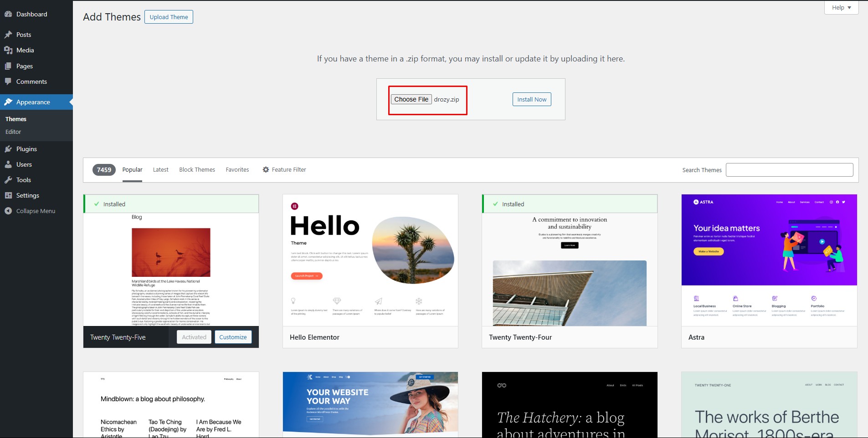Open Media library menu
This screenshot has height=438, width=868.
[x=36, y=50]
